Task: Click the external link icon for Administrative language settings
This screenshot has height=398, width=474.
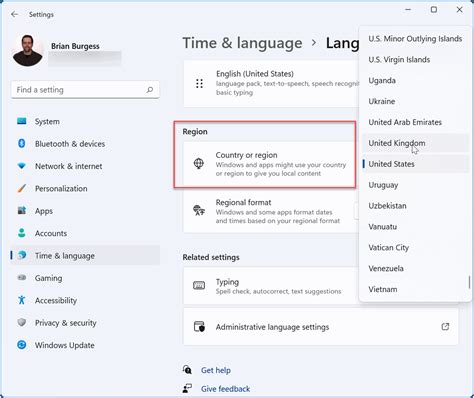Action: (445, 326)
